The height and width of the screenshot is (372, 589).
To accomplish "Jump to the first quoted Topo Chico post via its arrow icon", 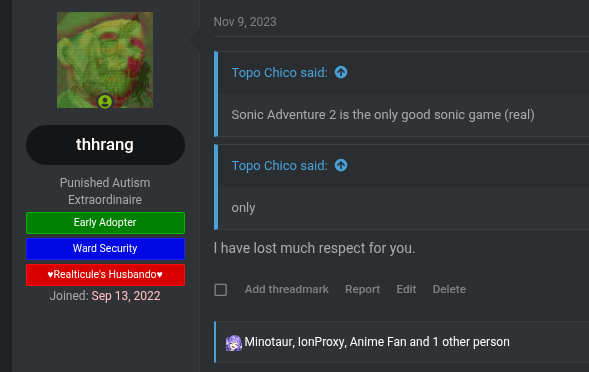I will (x=341, y=72).
